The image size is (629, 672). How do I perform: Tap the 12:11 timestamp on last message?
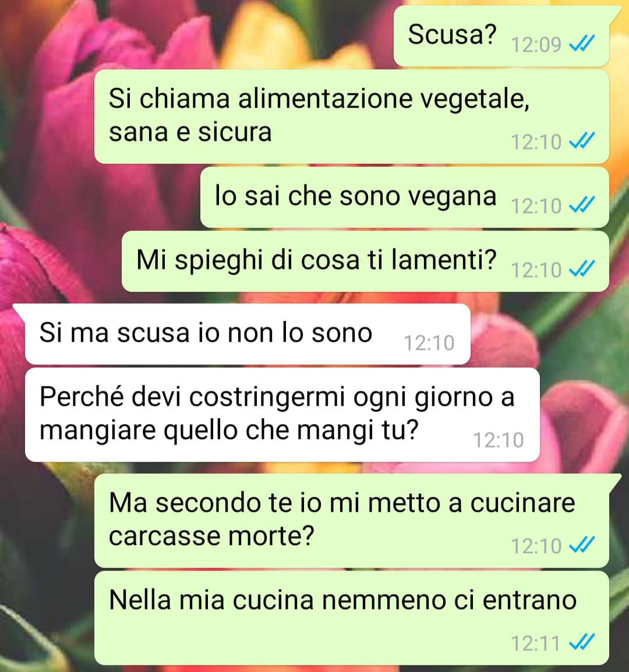click(x=536, y=643)
